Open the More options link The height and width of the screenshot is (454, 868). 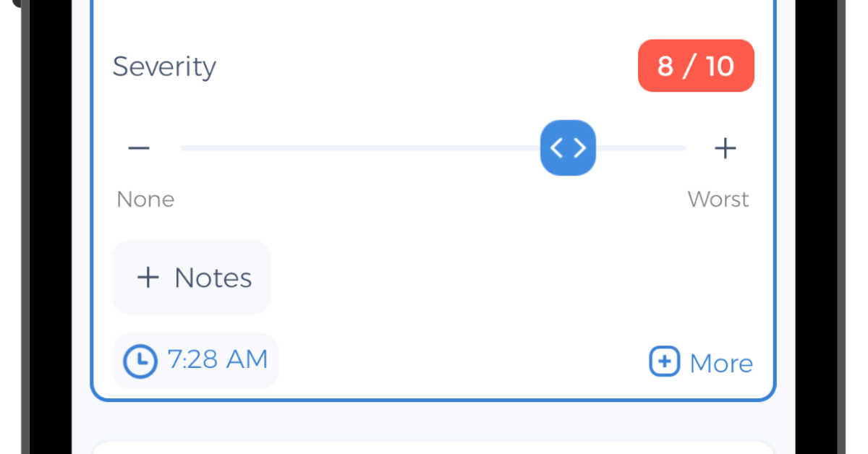pyautogui.click(x=700, y=362)
